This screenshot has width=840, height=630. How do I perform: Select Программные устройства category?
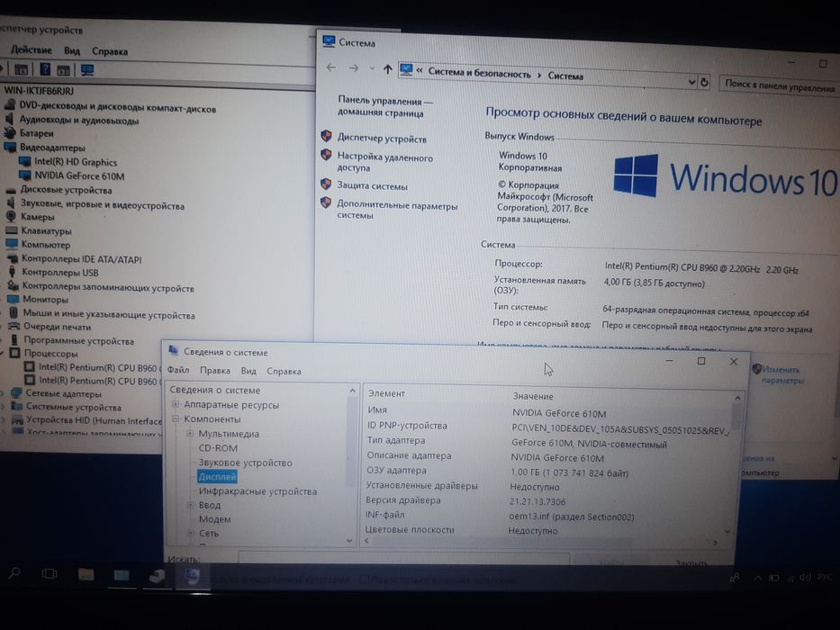(78, 341)
